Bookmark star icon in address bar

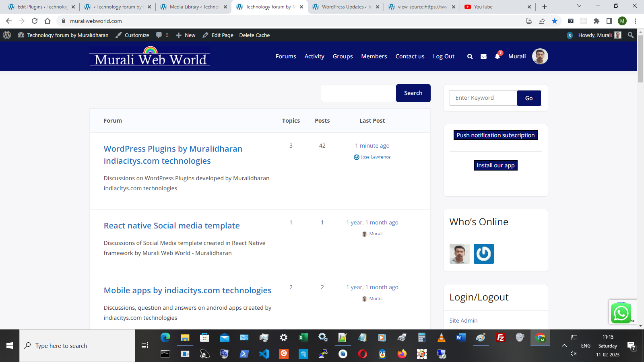(555, 21)
